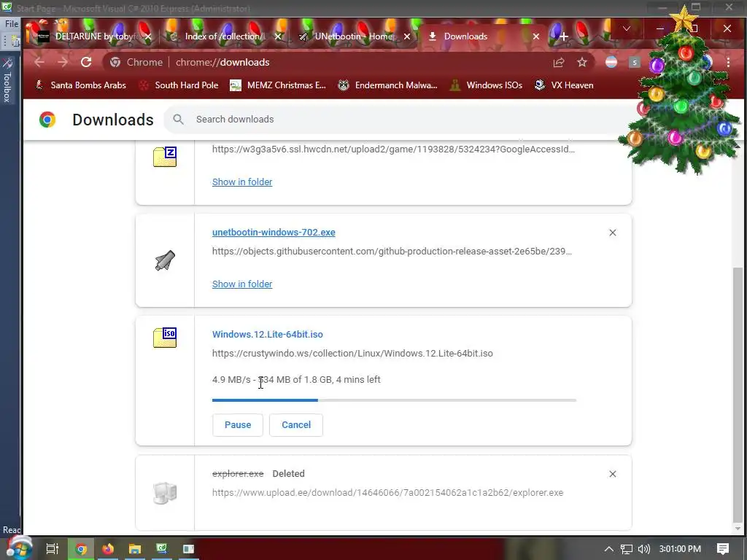Click the browser forward arrow
Image resolution: width=747 pixels, height=560 pixels.
coord(63,63)
